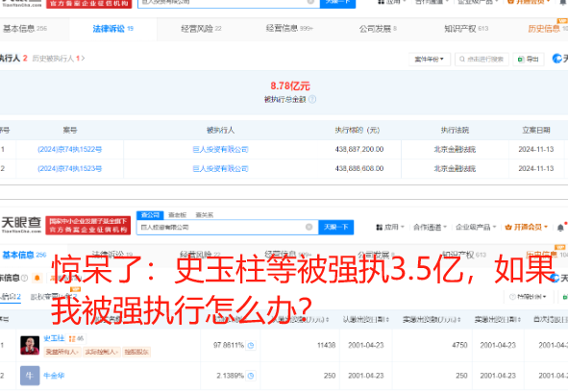Open shareholder 牛金华 link

pos(54,376)
